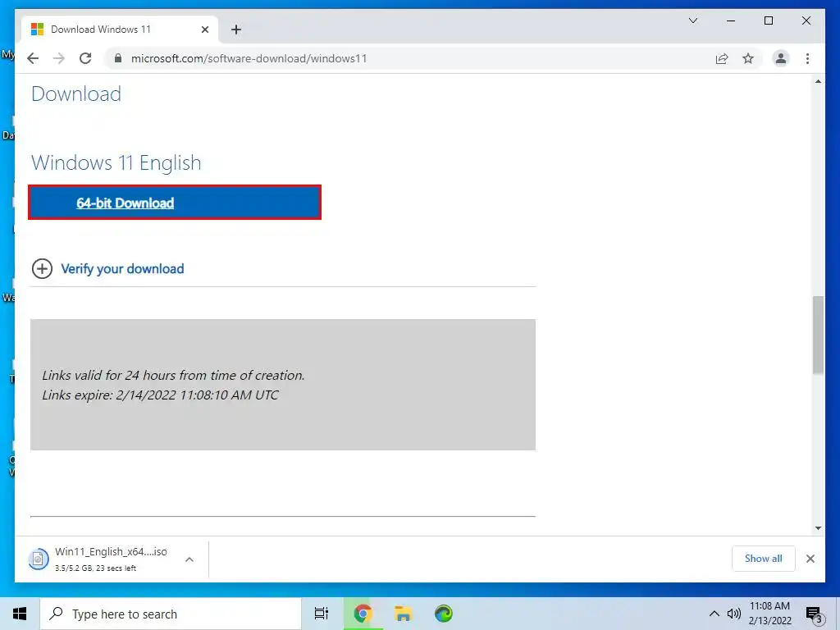Reload the page with the refresh icon
The height and width of the screenshot is (630, 840).
85,58
